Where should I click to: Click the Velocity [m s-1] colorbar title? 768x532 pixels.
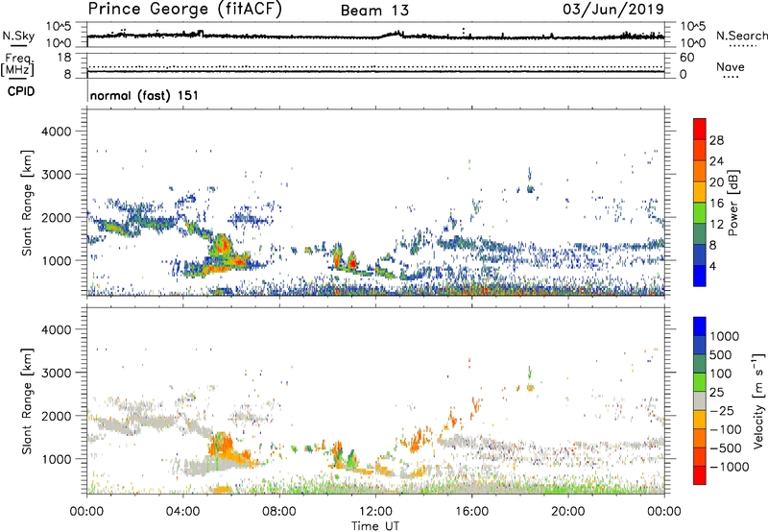pos(758,400)
